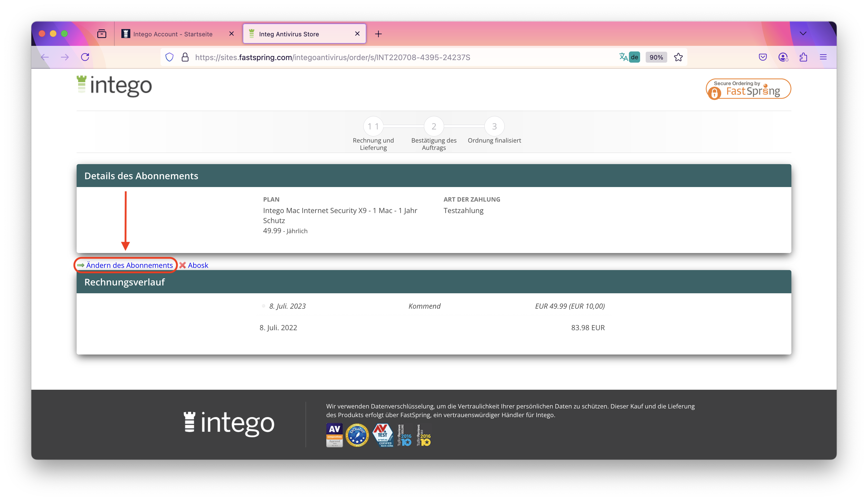This screenshot has width=868, height=501.
Task: Open the Firefox account icon
Action: click(x=783, y=57)
